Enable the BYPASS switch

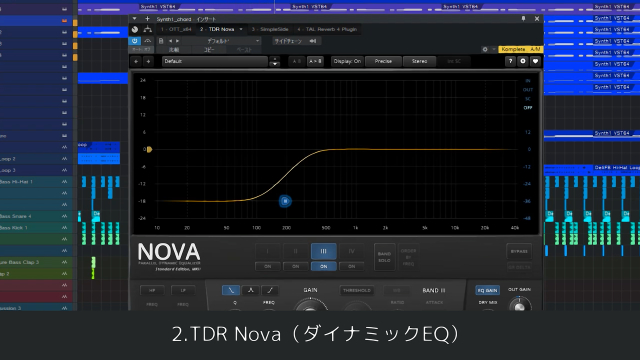pos(519,251)
